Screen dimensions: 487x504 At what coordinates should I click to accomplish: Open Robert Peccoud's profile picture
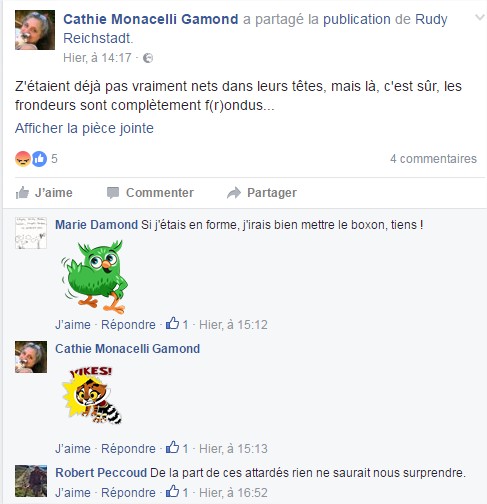pos(31,481)
